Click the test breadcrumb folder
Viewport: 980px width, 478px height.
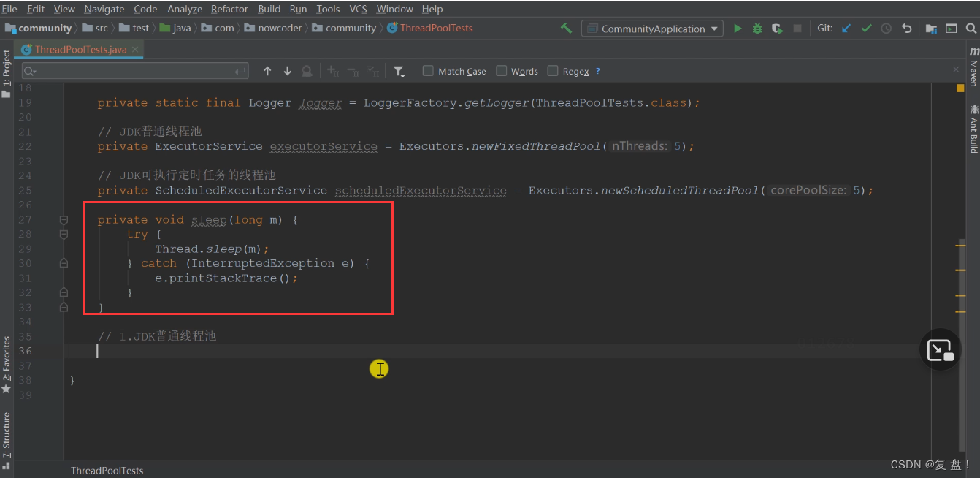click(x=134, y=28)
